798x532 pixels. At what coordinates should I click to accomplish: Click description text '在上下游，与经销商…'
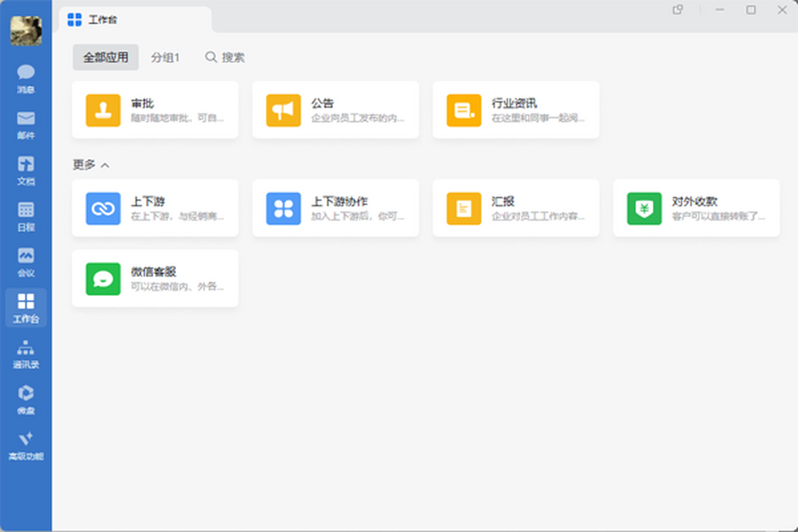(178, 216)
